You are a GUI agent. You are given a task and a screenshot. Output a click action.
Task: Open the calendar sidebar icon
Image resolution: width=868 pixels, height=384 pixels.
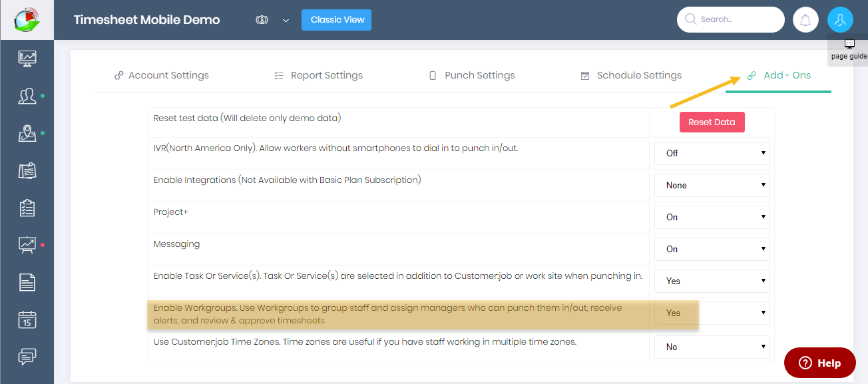coord(27,320)
